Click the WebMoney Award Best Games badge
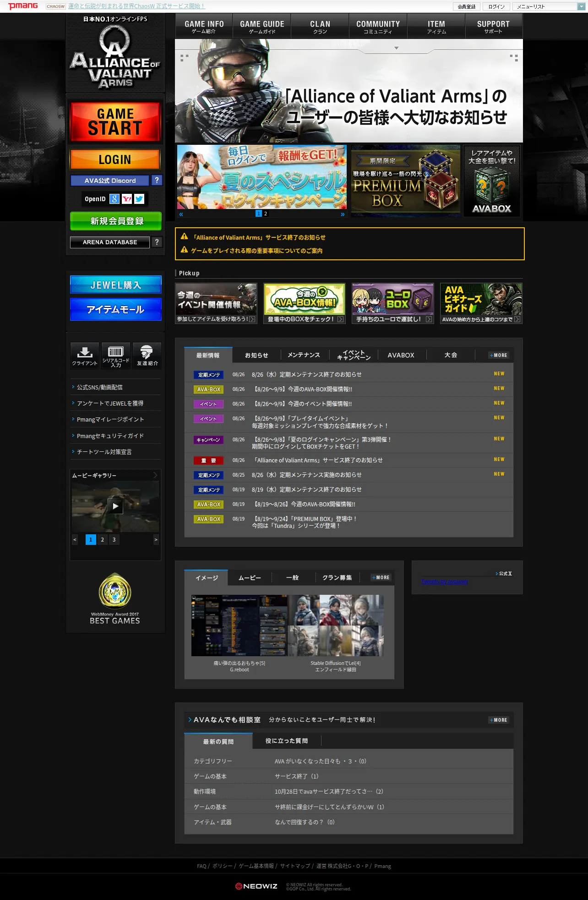This screenshot has height=900, width=588. pyautogui.click(x=115, y=599)
